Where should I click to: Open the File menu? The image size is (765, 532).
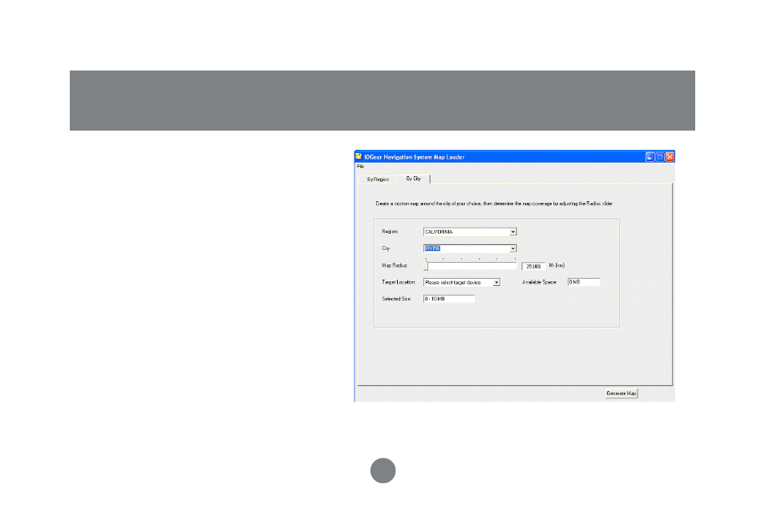[x=361, y=167]
